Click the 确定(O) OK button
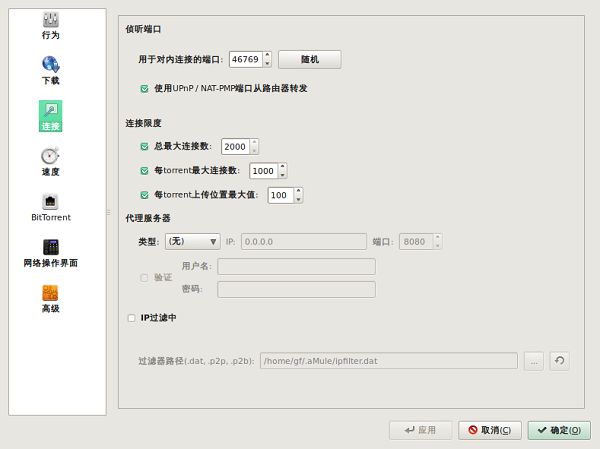Image resolution: width=600 pixels, height=449 pixels. [x=559, y=430]
